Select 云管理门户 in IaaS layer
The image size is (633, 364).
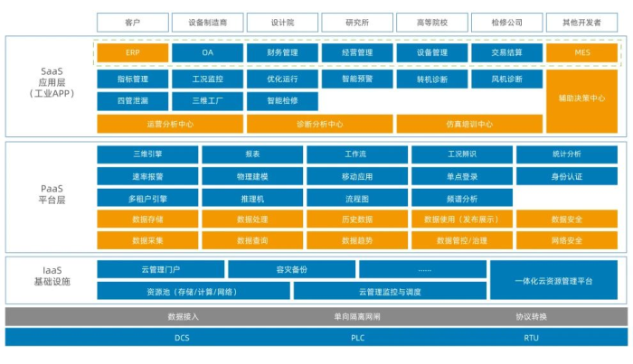coord(160,269)
